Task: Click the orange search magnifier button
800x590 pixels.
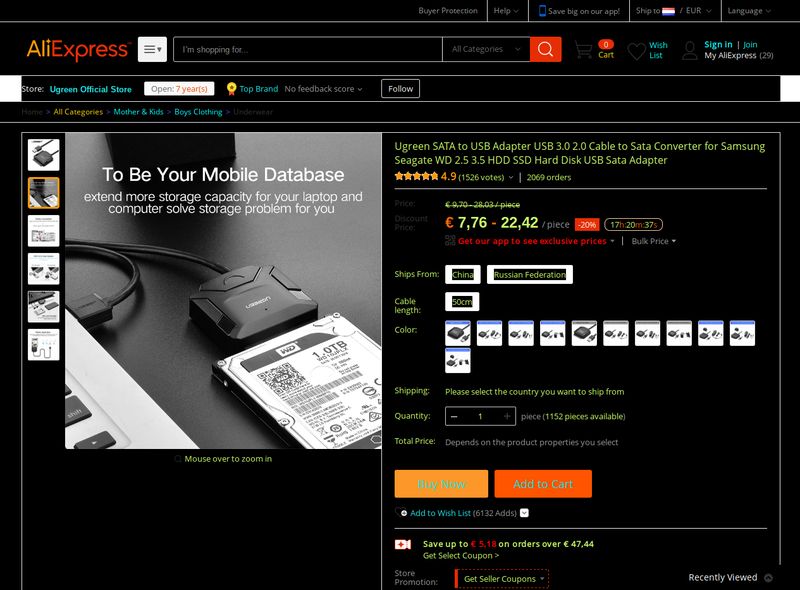Action: 545,50
